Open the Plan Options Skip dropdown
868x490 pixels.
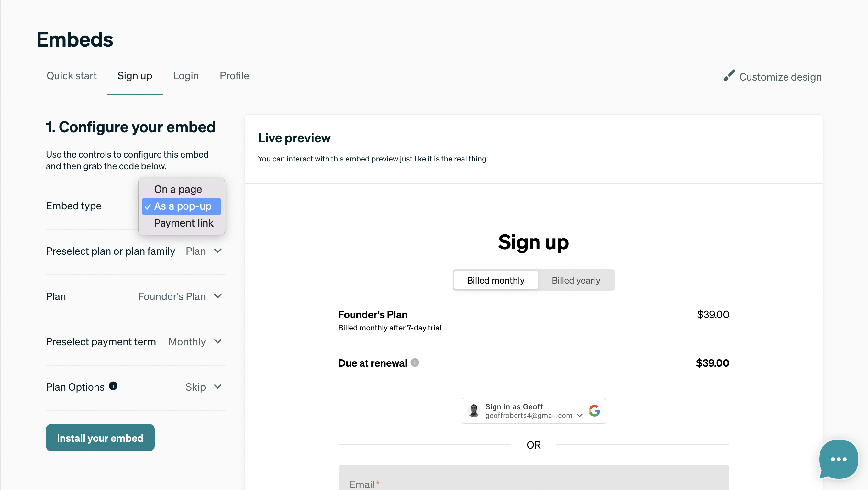point(204,387)
